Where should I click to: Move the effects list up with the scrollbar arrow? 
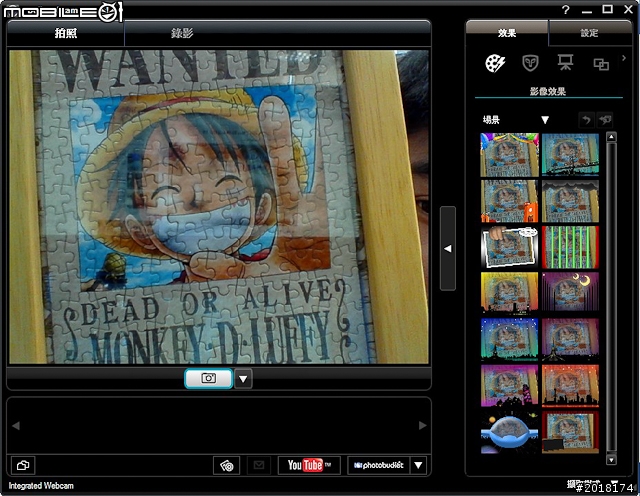(x=611, y=137)
